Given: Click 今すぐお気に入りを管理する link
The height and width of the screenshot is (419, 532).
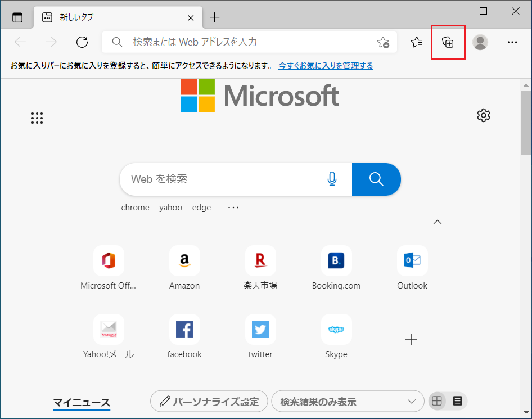Looking at the screenshot, I should pyautogui.click(x=326, y=66).
